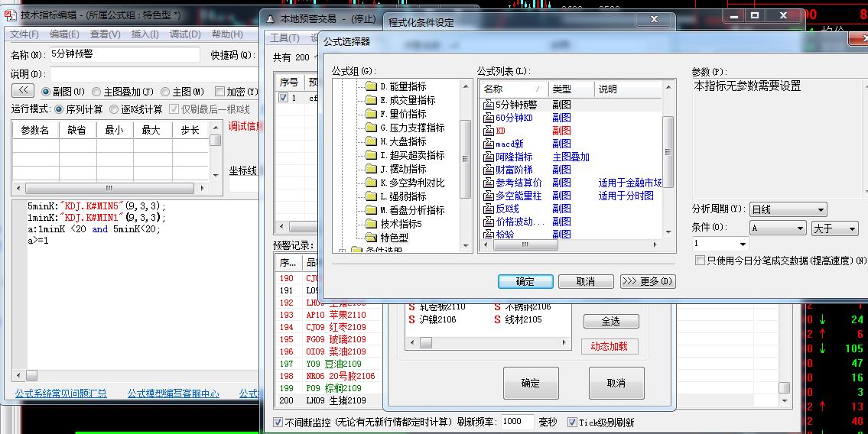Choose 逐K线计算 run mode

(114, 109)
